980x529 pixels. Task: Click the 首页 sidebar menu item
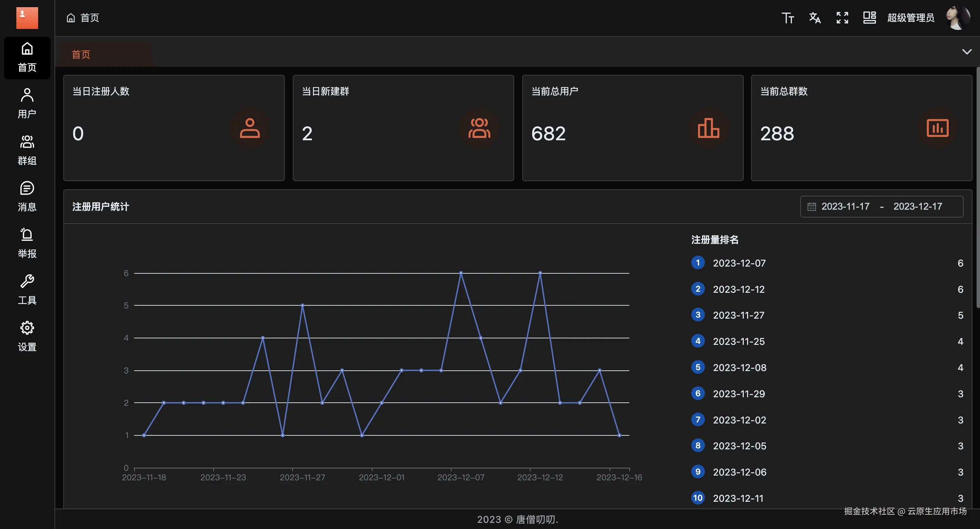27,58
